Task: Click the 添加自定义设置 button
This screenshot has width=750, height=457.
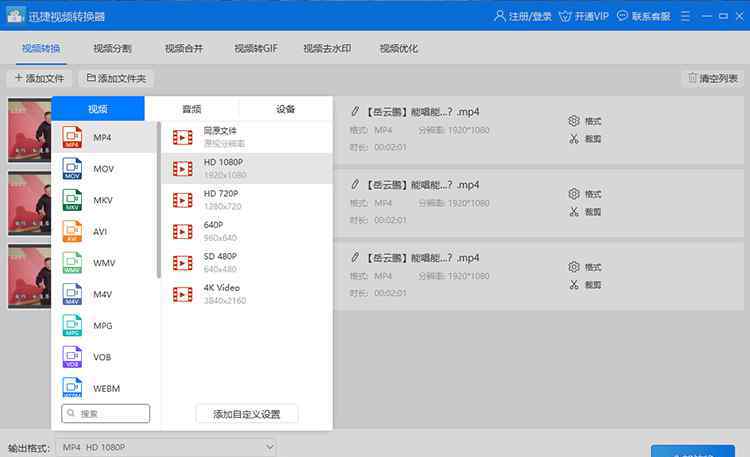Action: point(246,414)
